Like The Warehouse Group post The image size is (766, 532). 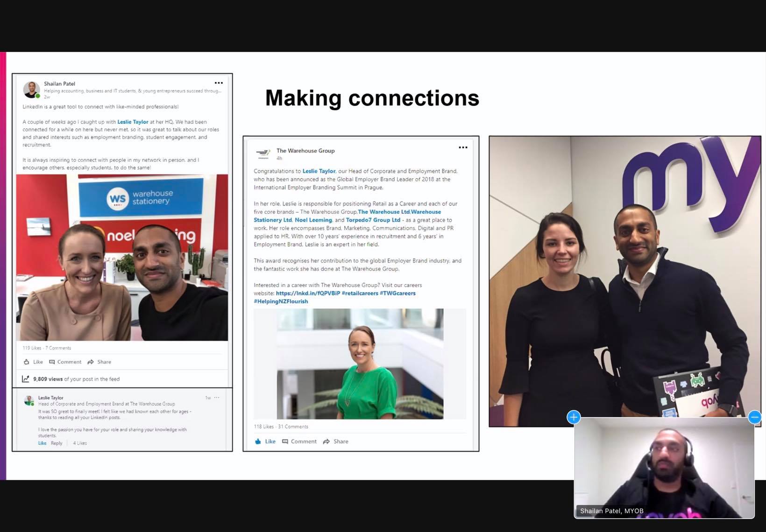(265, 441)
